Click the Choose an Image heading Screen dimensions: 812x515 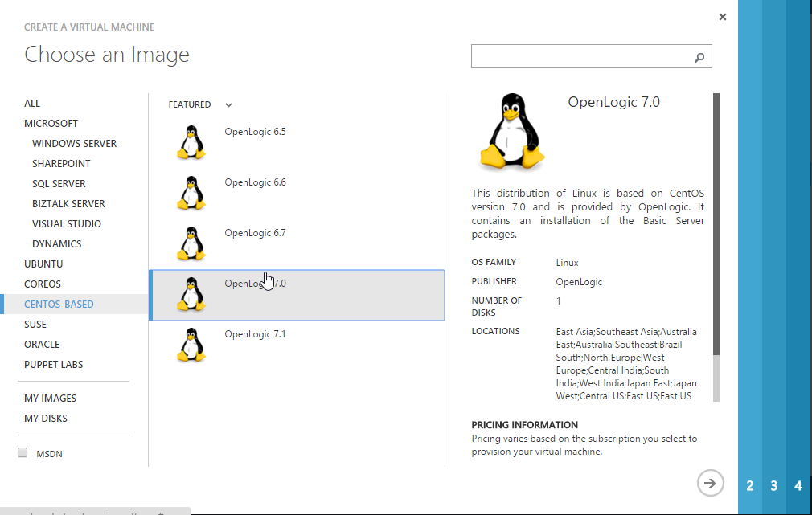tap(107, 55)
